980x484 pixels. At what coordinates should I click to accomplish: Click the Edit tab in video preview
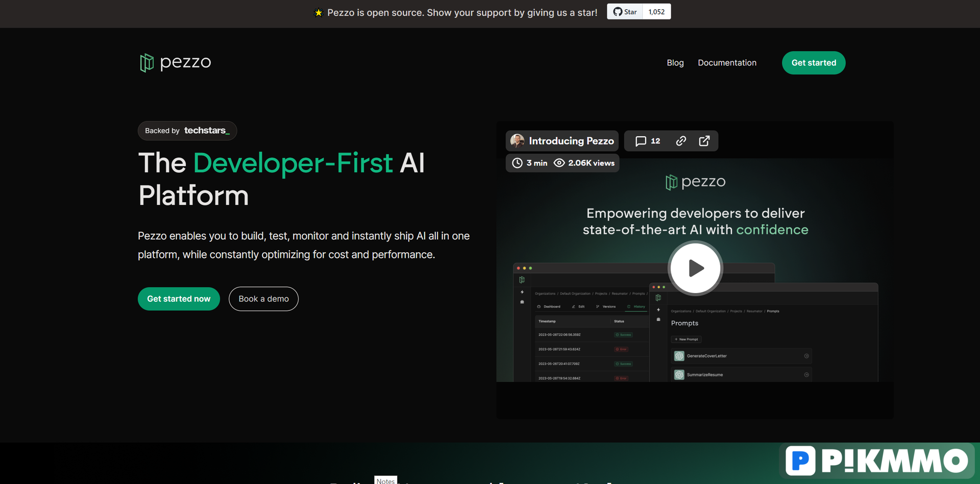coord(578,306)
